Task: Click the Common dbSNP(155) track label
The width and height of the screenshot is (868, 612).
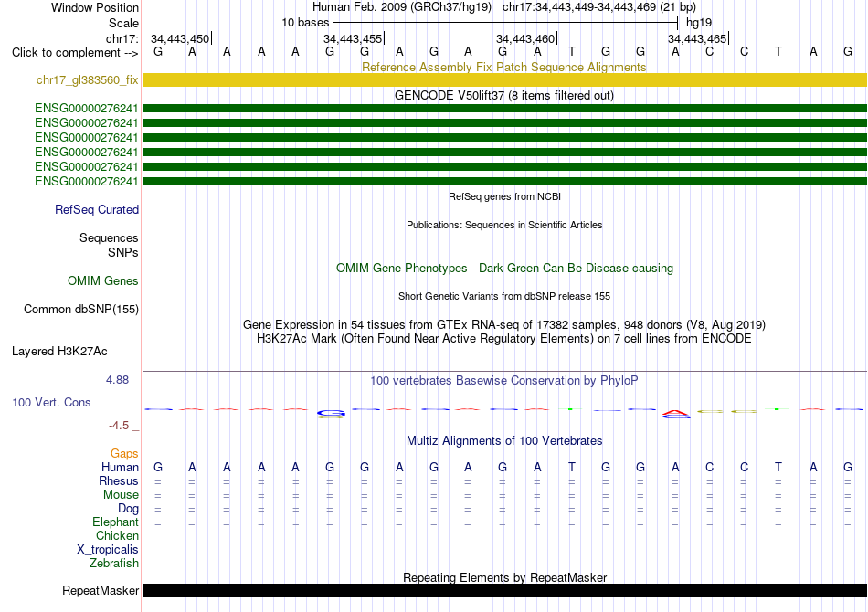Action: [x=80, y=309]
